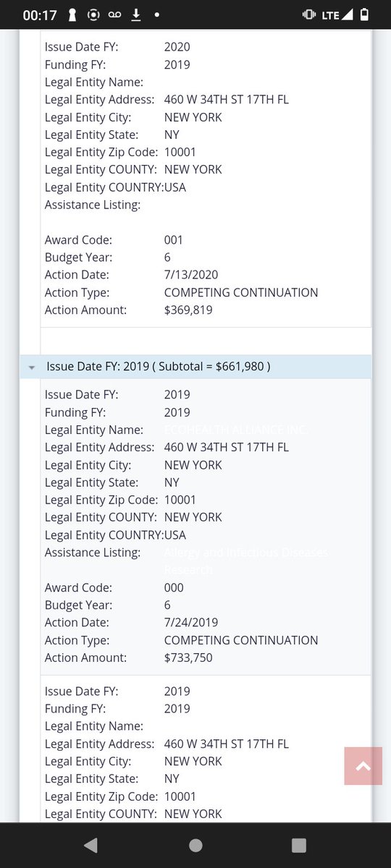
Task: Select the Award Code value 000
Action: [x=174, y=588]
